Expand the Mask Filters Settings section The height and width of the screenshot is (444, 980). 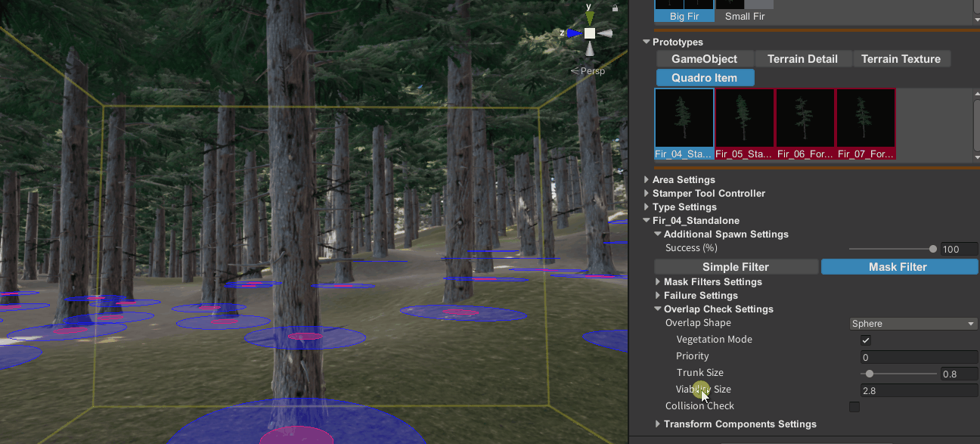click(657, 281)
